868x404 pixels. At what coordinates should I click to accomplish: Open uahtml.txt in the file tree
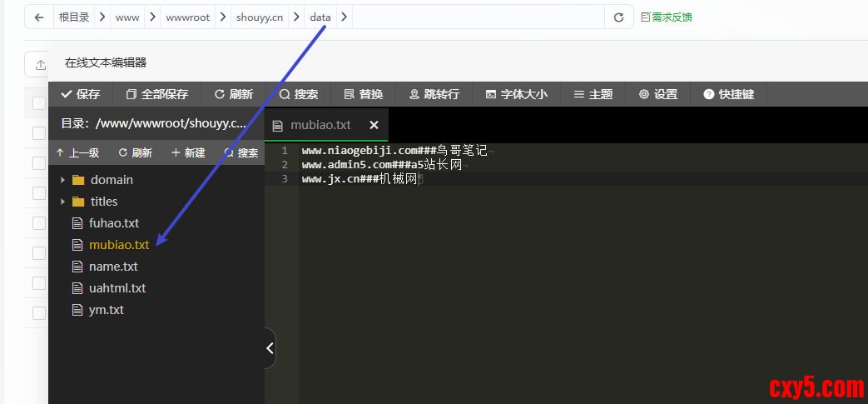pyautogui.click(x=117, y=287)
